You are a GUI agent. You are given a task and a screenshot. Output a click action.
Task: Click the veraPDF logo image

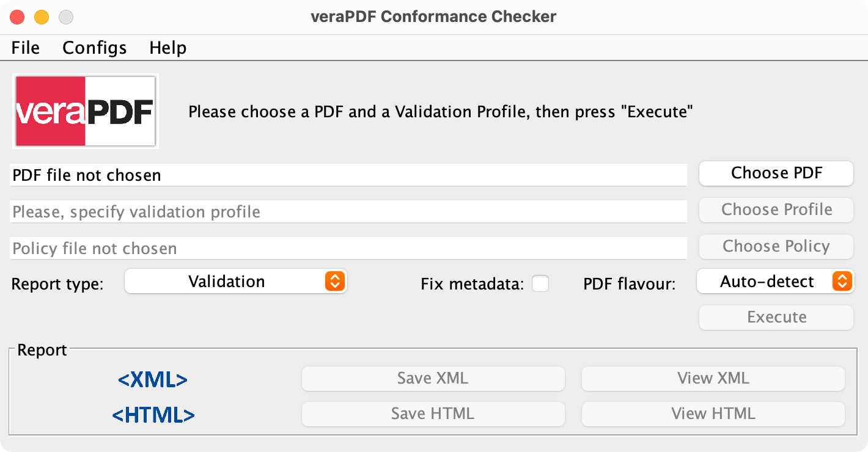86,111
